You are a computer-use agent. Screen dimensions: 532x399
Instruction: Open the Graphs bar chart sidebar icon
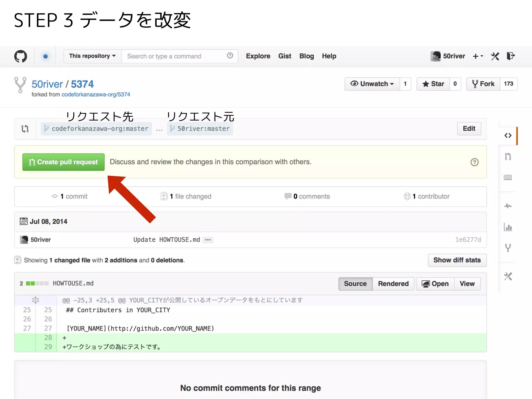(508, 227)
